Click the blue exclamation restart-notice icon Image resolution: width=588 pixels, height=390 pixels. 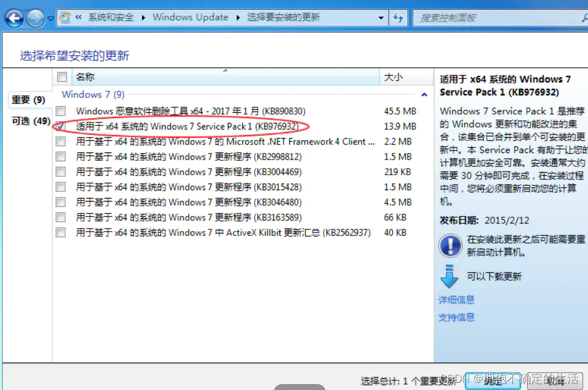point(450,245)
